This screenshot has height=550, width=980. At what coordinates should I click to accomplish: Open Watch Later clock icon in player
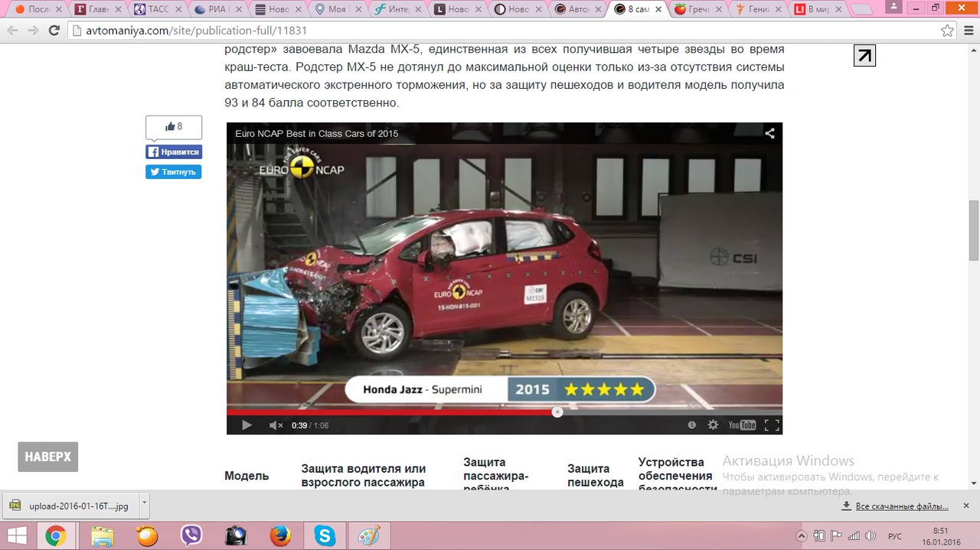click(692, 425)
